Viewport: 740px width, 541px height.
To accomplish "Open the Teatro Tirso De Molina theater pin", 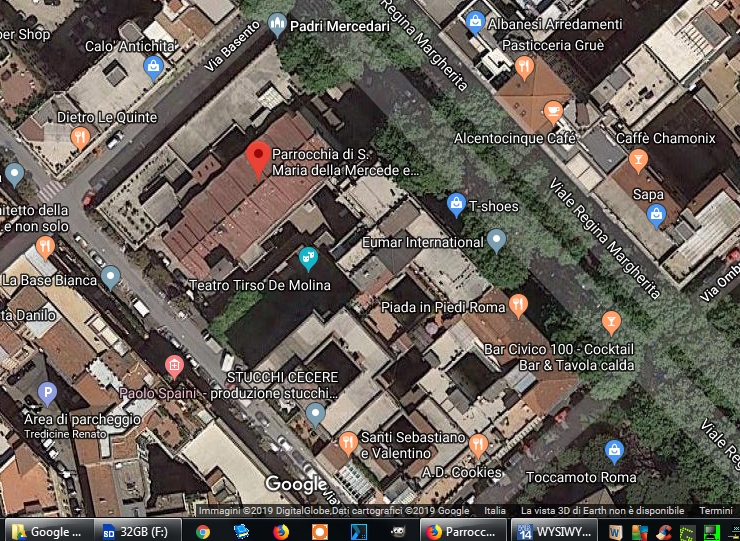I will click(308, 258).
